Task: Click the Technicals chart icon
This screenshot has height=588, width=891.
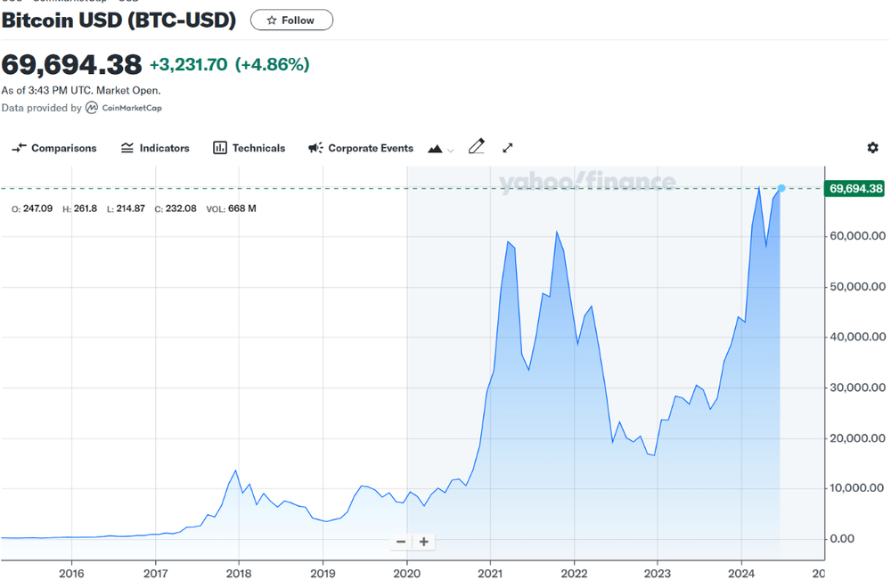Action: pyautogui.click(x=220, y=148)
